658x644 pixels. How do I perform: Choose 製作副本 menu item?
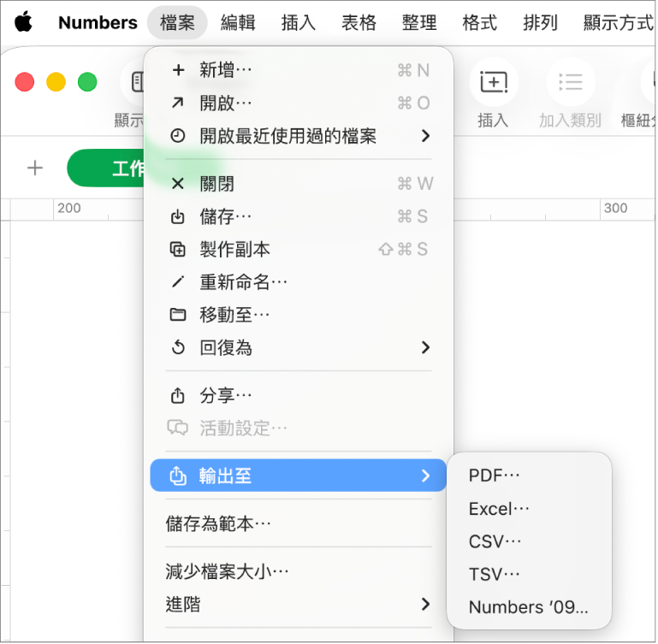pos(299,249)
